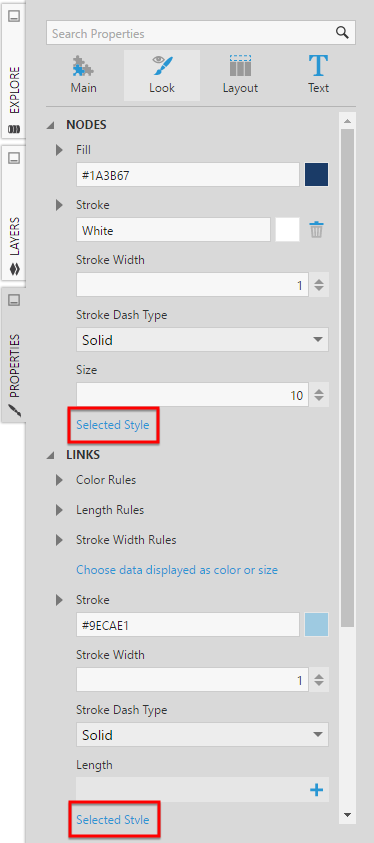374x843 pixels.
Task: Open the dark blue fill swatch
Action: [x=317, y=175]
